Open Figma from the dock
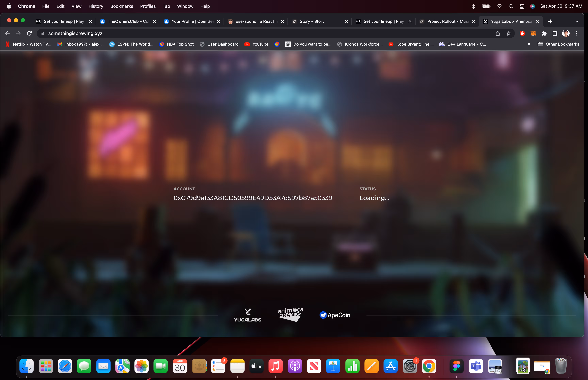 click(x=456, y=366)
